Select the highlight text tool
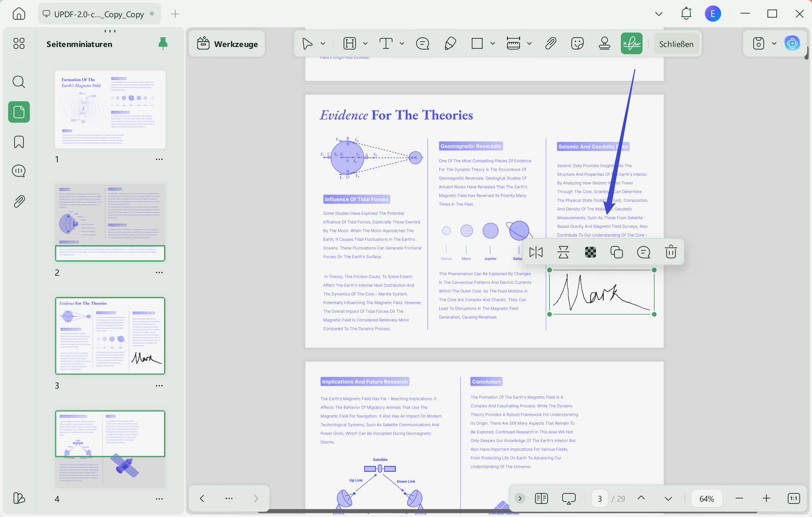812x517 pixels. click(350, 44)
